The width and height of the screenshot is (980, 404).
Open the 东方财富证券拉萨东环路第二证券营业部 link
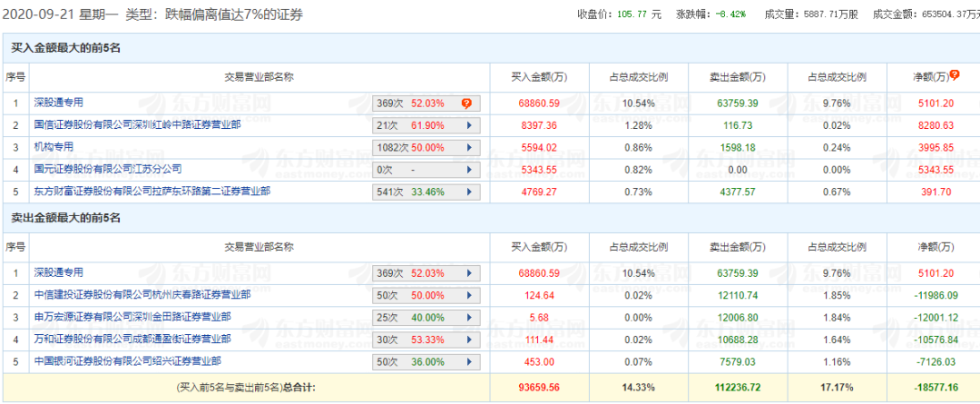click(152, 191)
